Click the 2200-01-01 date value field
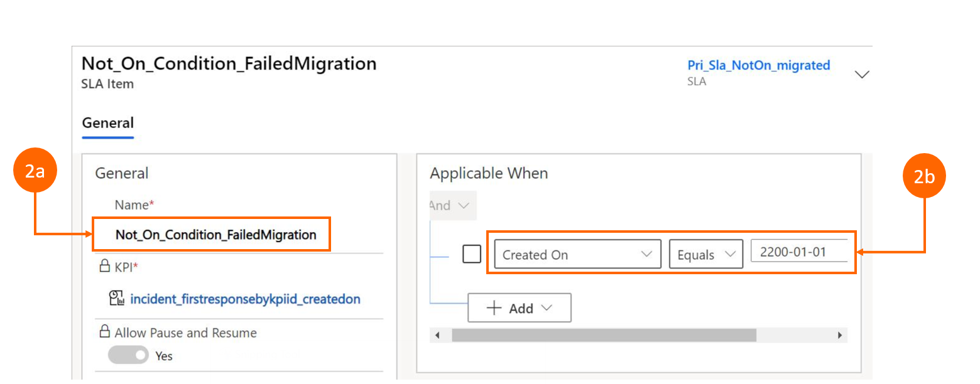The height and width of the screenshot is (384, 980). click(799, 253)
